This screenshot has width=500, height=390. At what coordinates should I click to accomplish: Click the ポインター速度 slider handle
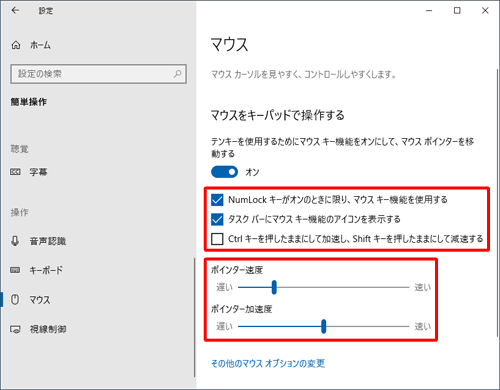(274, 287)
